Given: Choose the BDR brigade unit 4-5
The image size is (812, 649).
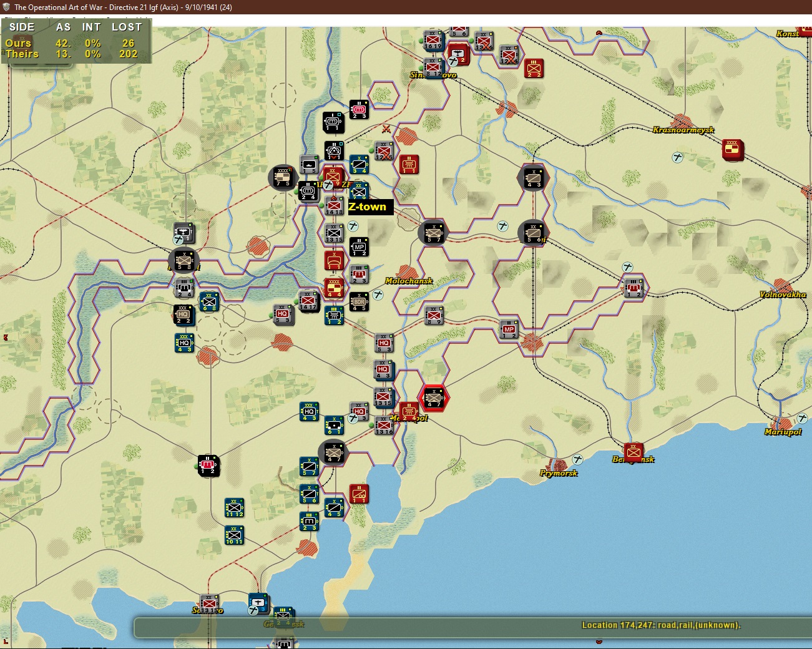Looking at the screenshot, I should 359,302.
